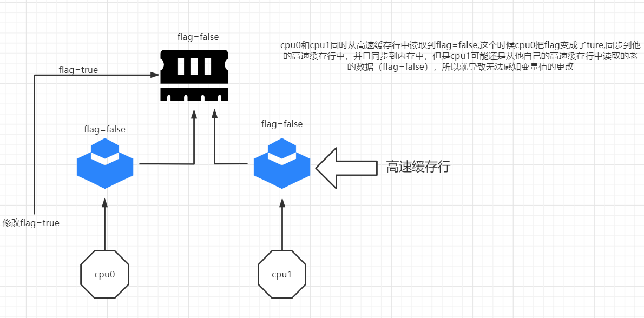Select the cpu0 octagon shape
The height and width of the screenshot is (318, 644).
pyautogui.click(x=105, y=275)
